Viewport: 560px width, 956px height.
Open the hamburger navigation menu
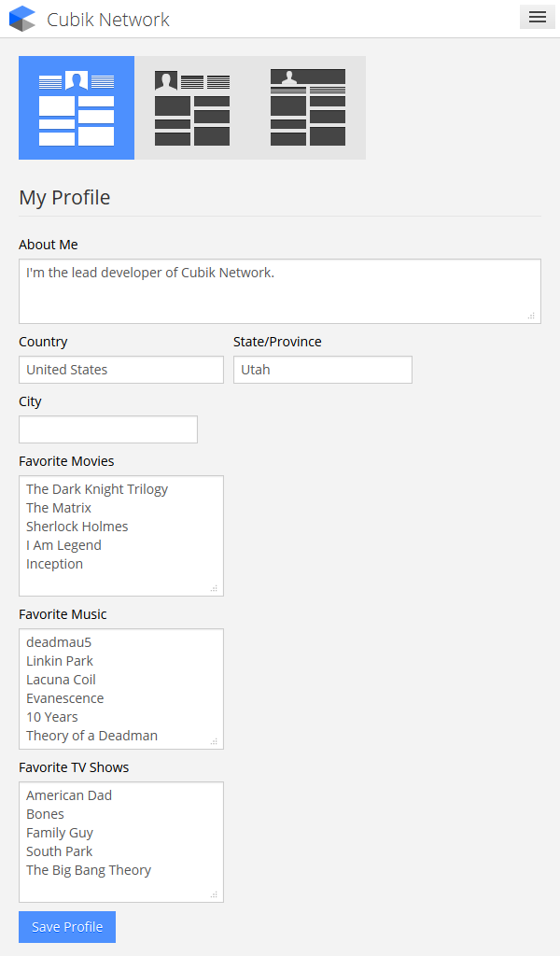point(537,17)
